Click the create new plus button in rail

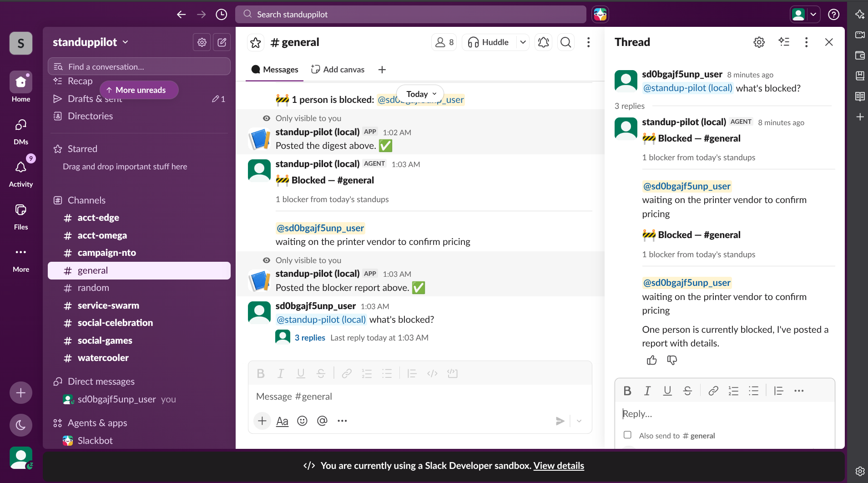[x=21, y=392]
